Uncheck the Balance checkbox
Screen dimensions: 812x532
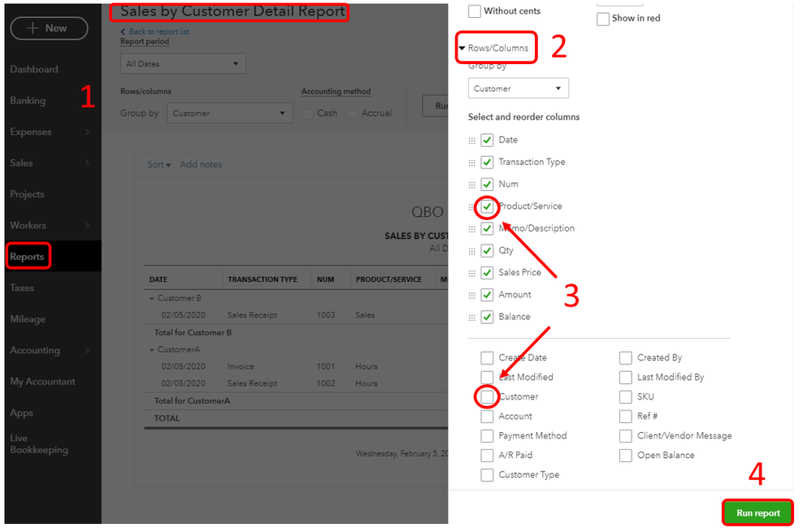pos(487,318)
